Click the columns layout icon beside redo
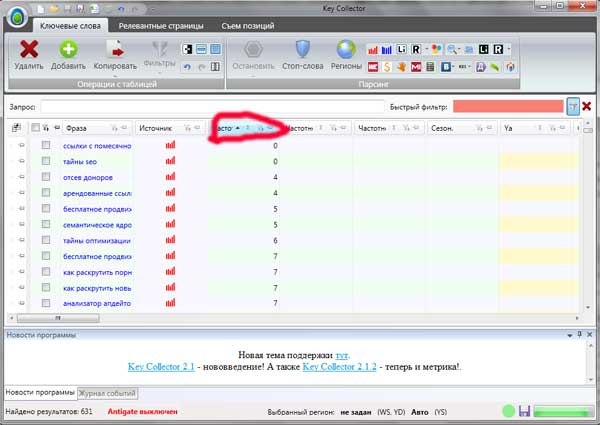The height and width of the screenshot is (425, 600). (x=215, y=67)
